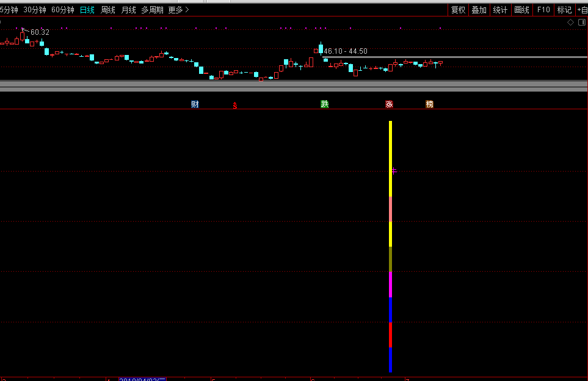Viewport: 588px width, 381px height.
Task: Click the green 跌 marker icon
Action: [325, 104]
